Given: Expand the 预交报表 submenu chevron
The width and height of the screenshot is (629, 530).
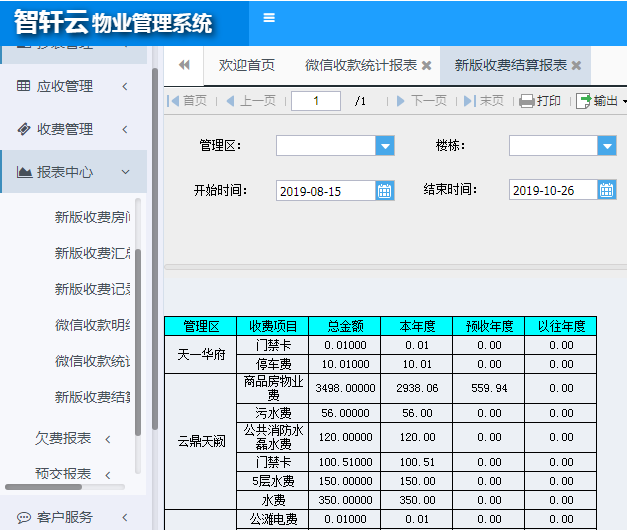Looking at the screenshot, I should (108, 475).
